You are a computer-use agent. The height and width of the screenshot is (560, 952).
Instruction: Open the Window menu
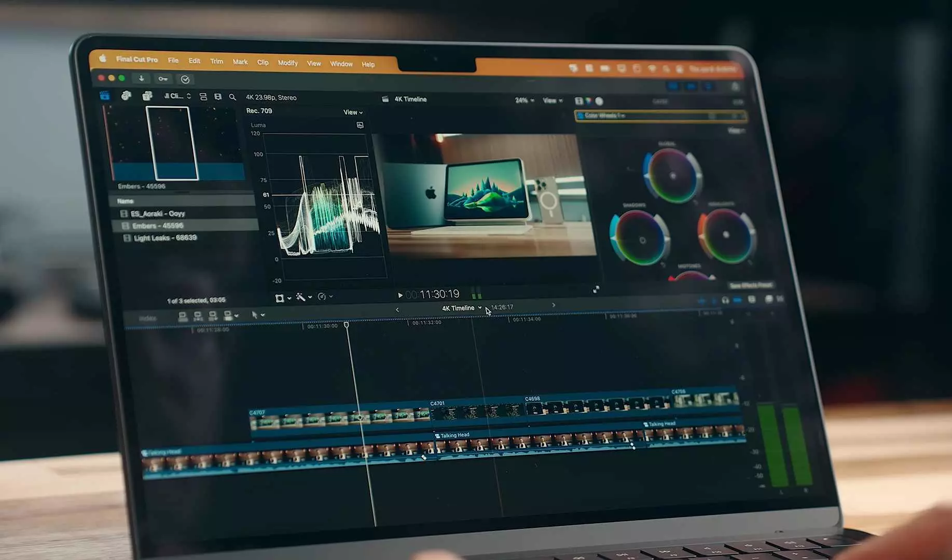click(341, 64)
